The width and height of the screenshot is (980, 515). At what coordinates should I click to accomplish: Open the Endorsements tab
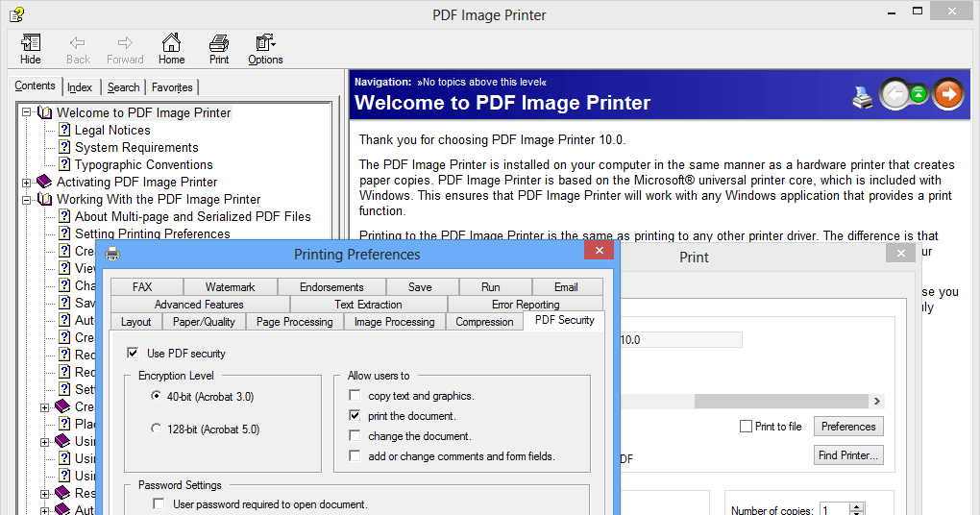click(331, 287)
